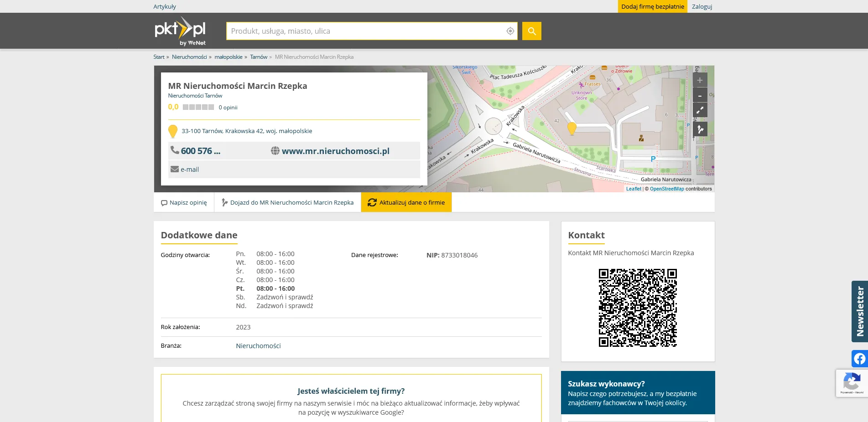
Task: Open OpenStreetMap attribution link
Action: (667, 189)
